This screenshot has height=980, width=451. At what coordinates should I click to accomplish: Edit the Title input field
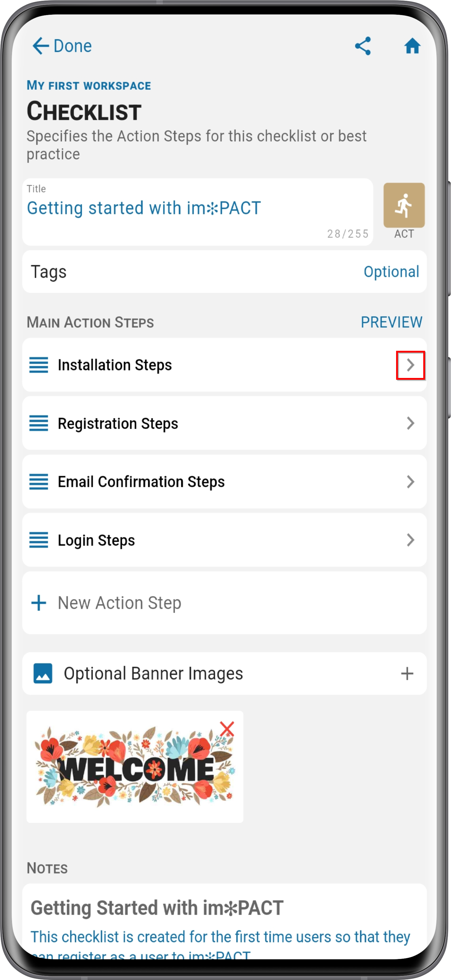point(197,212)
